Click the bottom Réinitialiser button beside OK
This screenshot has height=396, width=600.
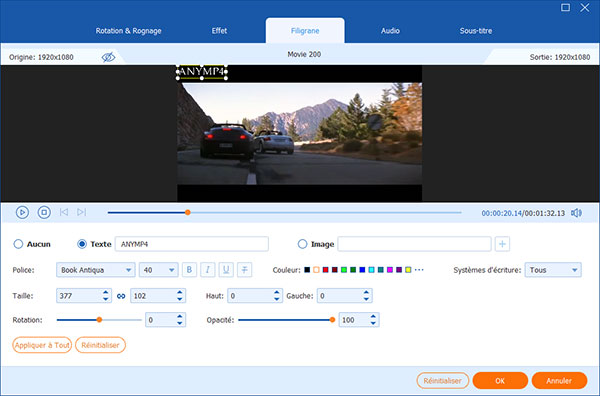pyautogui.click(x=442, y=381)
